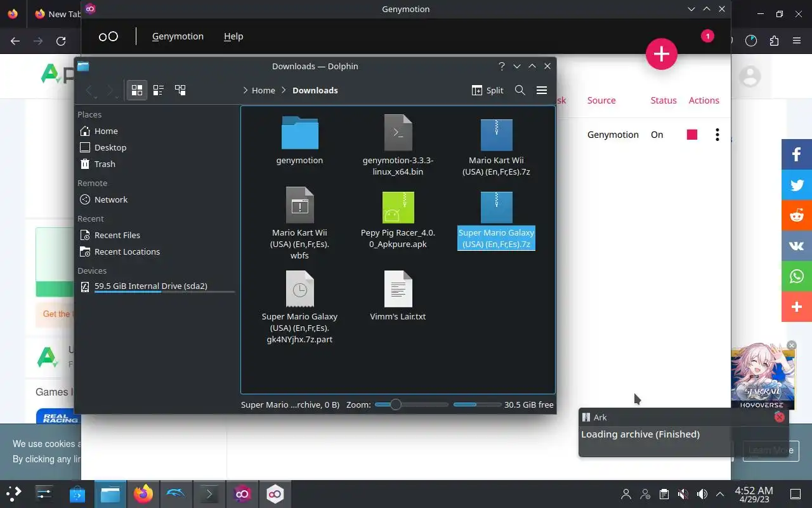
Task: Sort by Status column in Genymotion
Action: [x=664, y=100]
